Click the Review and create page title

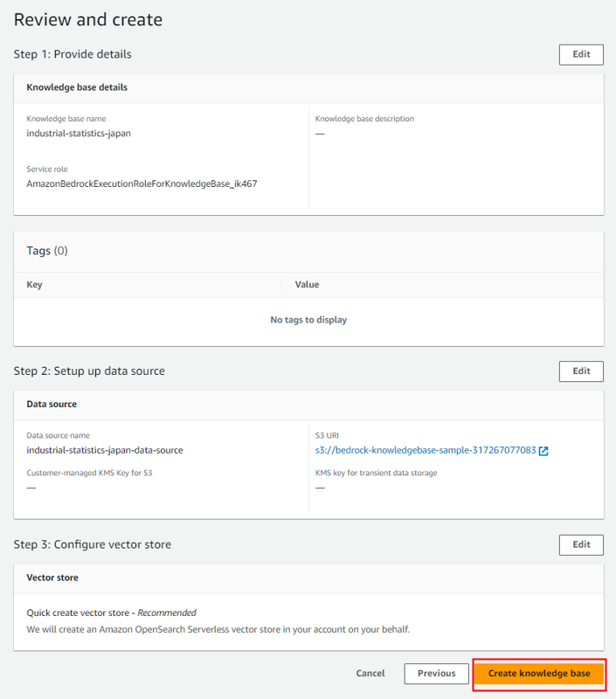click(88, 19)
